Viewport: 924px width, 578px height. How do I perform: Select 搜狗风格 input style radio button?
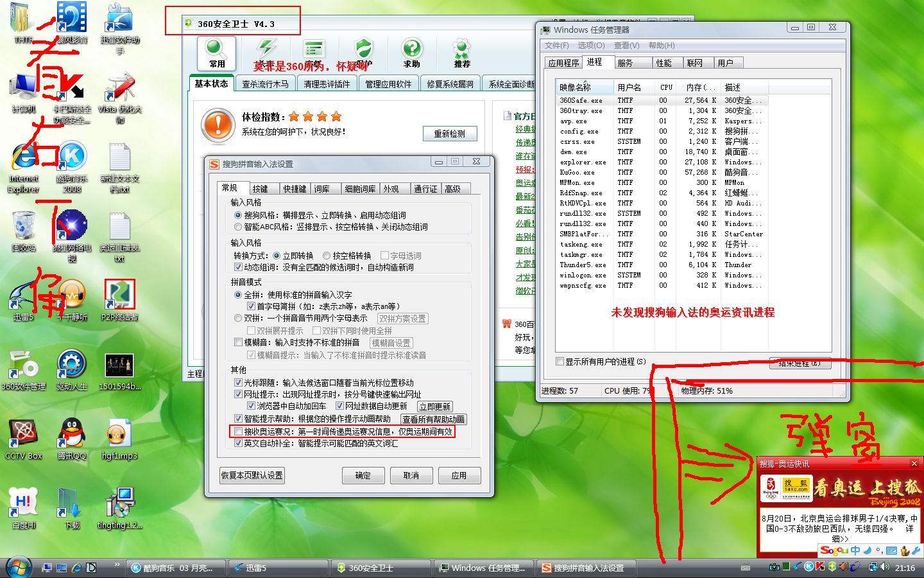click(238, 215)
